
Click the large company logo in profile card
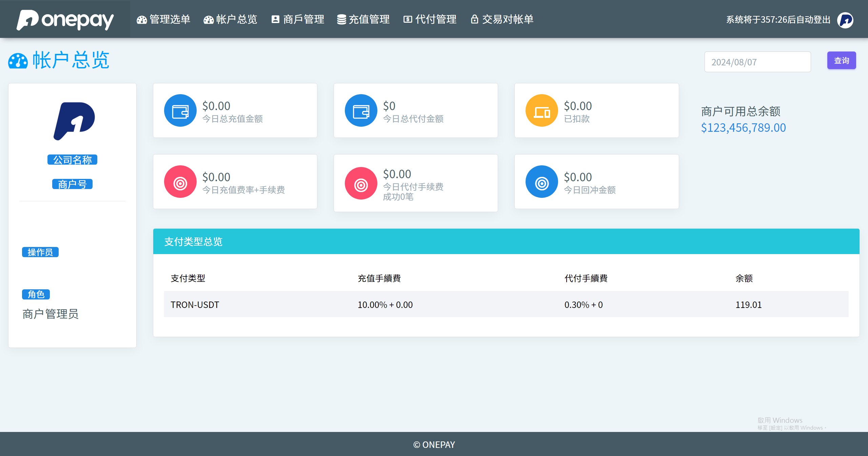point(74,121)
